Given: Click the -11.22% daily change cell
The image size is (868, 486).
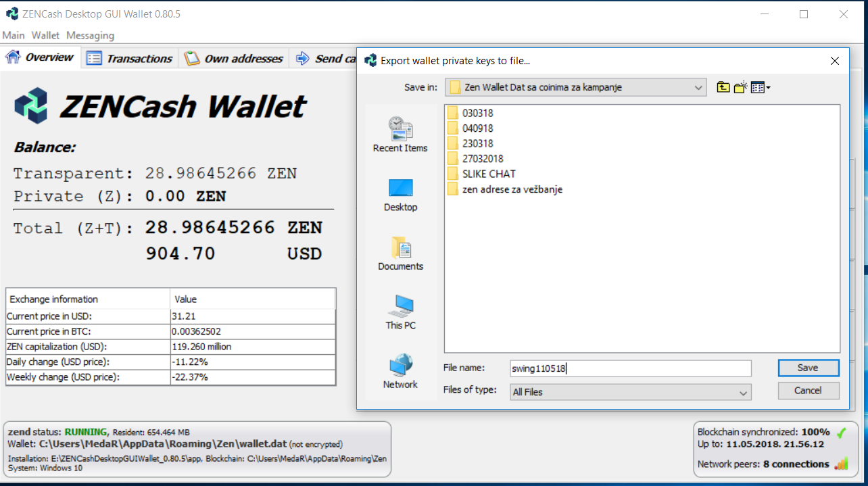Looking at the screenshot, I should coord(253,362).
